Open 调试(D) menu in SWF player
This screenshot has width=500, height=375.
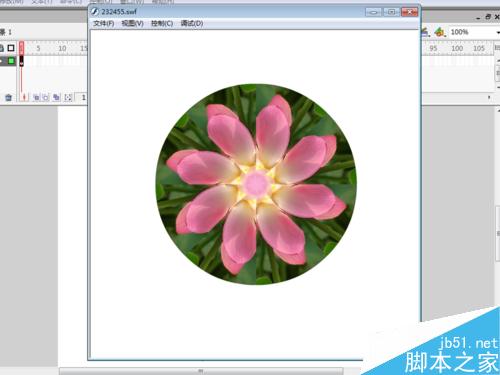click(x=192, y=23)
